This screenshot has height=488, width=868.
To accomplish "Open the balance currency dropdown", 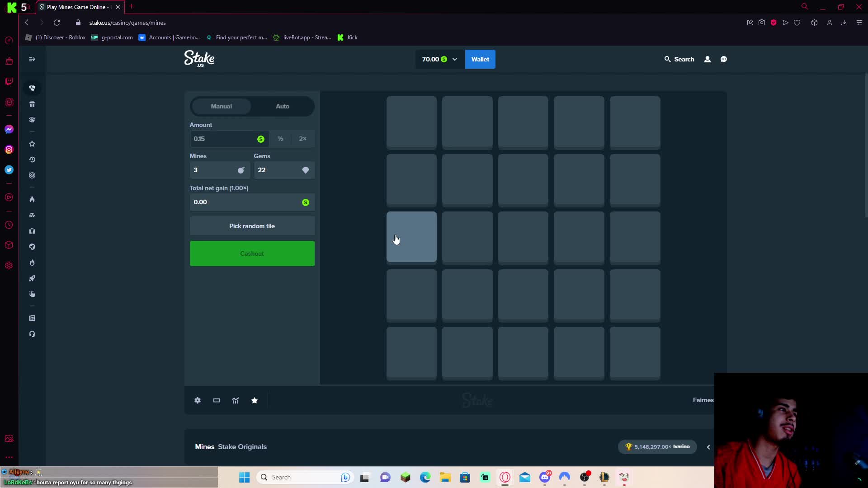I will [x=439, y=59].
